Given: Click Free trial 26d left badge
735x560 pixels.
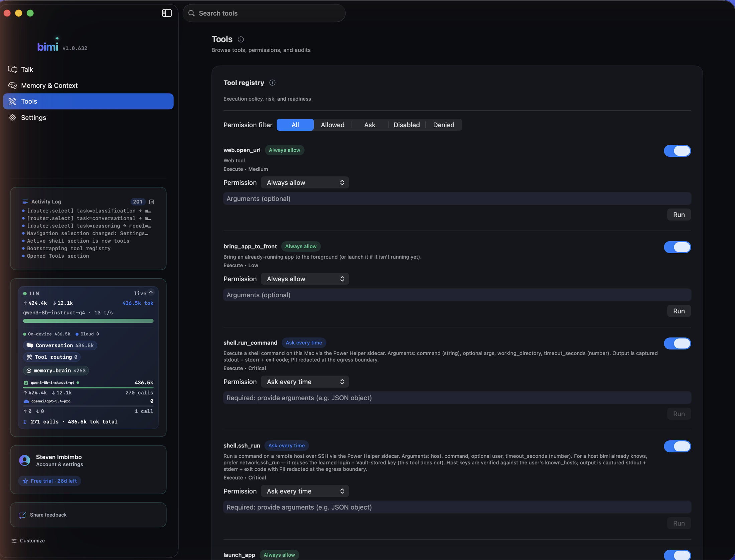Looking at the screenshot, I should click(49, 481).
